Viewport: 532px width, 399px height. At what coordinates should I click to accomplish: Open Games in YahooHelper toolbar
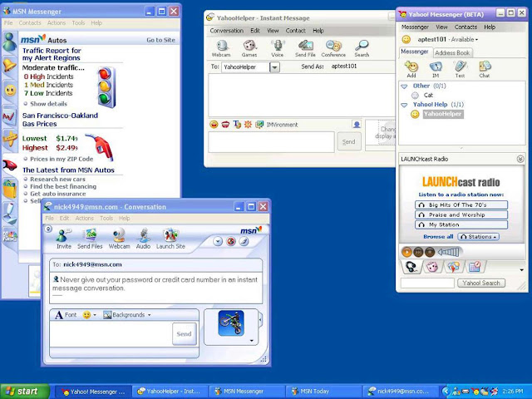249,48
